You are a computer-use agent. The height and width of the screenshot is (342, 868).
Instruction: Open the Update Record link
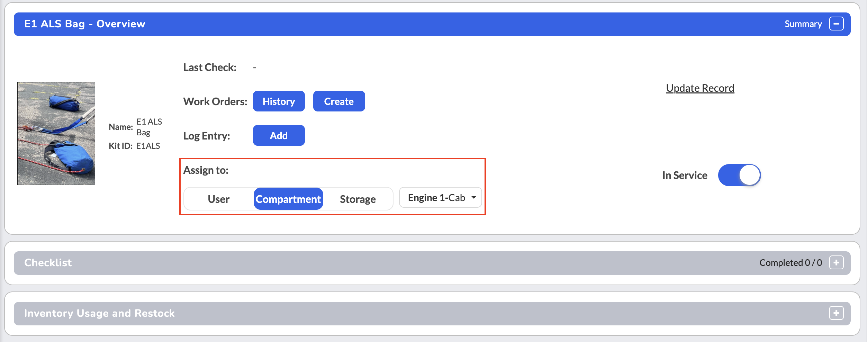point(700,88)
